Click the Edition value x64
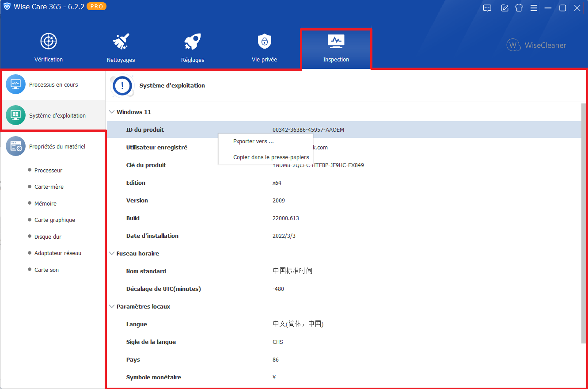 [x=277, y=183]
